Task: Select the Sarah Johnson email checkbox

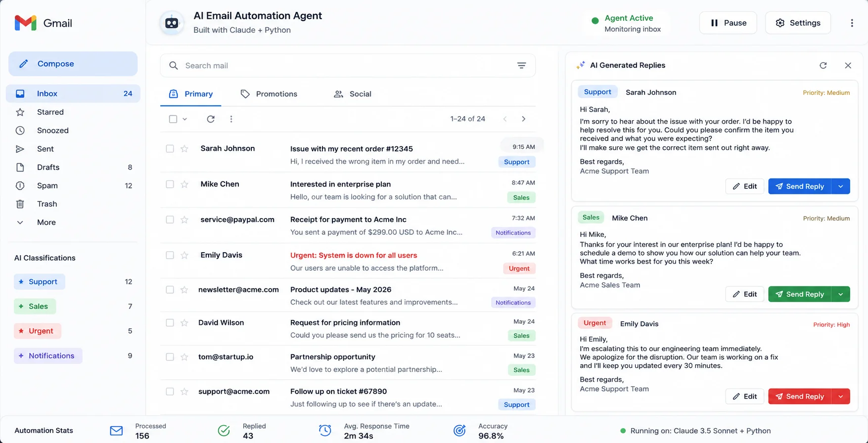Action: click(170, 149)
